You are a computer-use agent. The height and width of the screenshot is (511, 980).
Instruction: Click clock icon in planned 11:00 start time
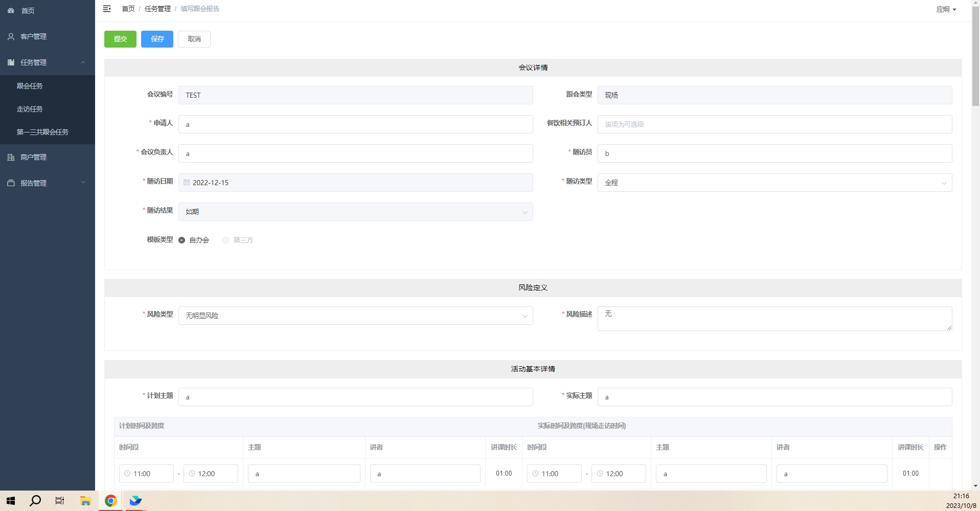coord(127,474)
